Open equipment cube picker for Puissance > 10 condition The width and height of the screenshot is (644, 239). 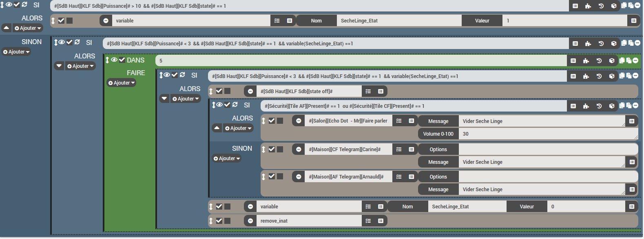pyautogui.click(x=613, y=6)
